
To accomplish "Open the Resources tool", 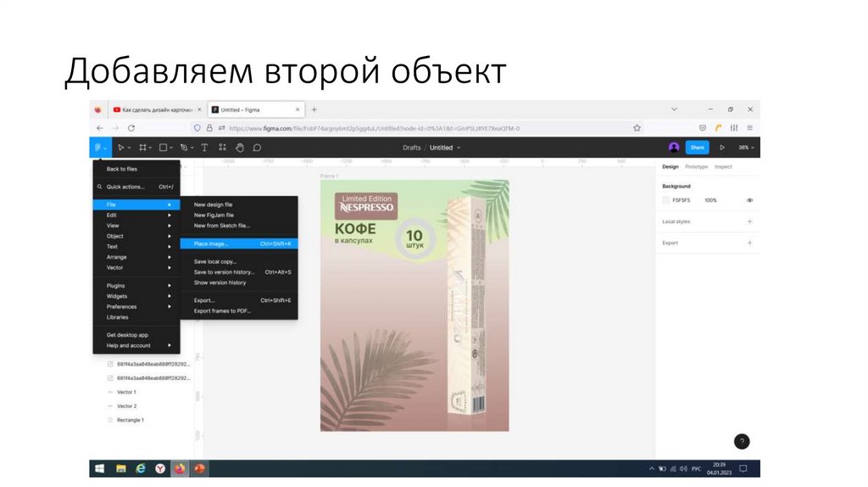I will [x=222, y=148].
